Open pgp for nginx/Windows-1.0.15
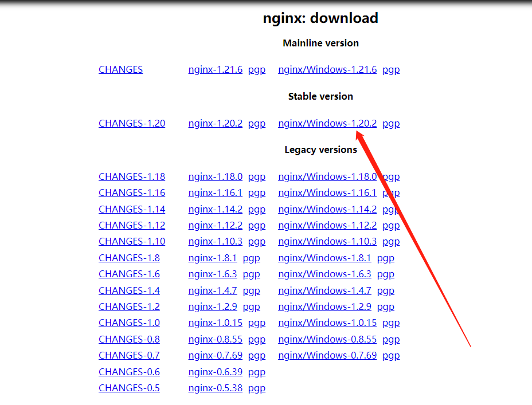The width and height of the screenshot is (532, 405). [x=391, y=323]
